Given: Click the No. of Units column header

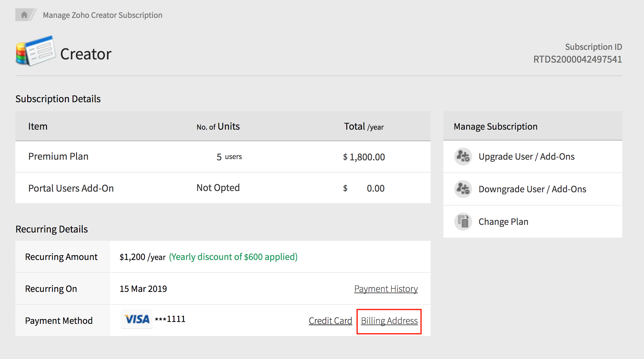Looking at the screenshot, I should tap(218, 126).
